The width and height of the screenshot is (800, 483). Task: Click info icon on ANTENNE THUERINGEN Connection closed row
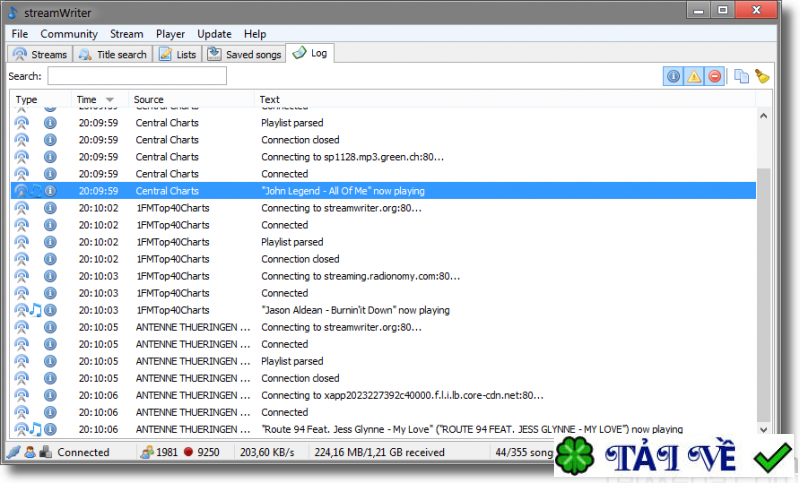(x=50, y=378)
